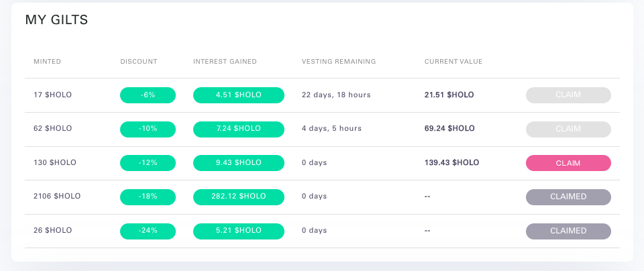Click the greyed CLAIM button for 62 $HOLO
Image resolution: width=644 pixels, height=271 pixels.
[568, 129]
